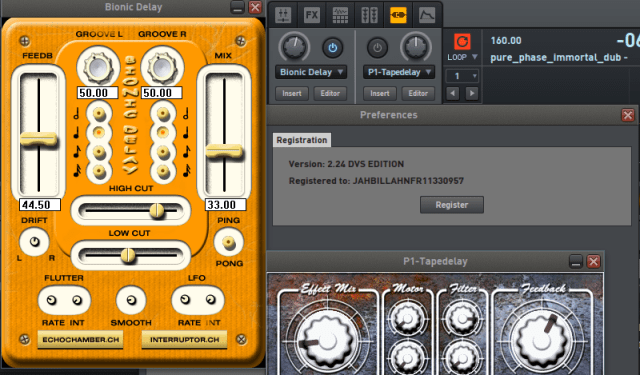Click the LFO RATE knob
This screenshot has width=640, height=375.
[x=185, y=300]
